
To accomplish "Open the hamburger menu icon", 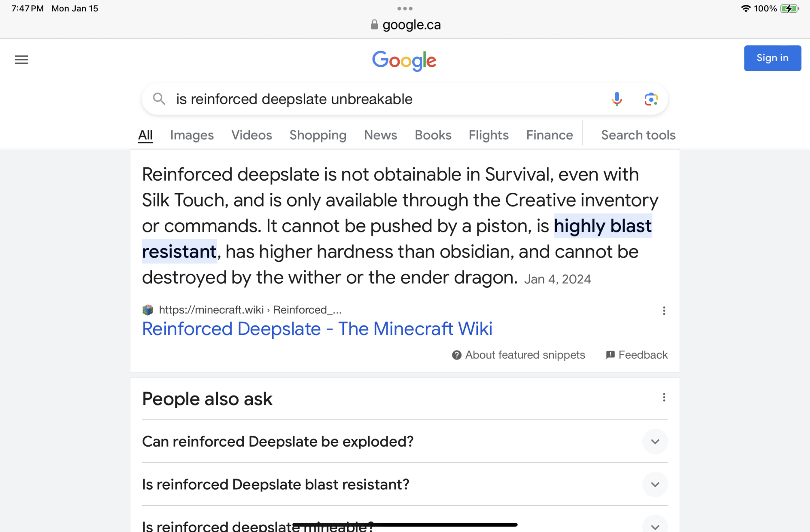I will click(21, 60).
